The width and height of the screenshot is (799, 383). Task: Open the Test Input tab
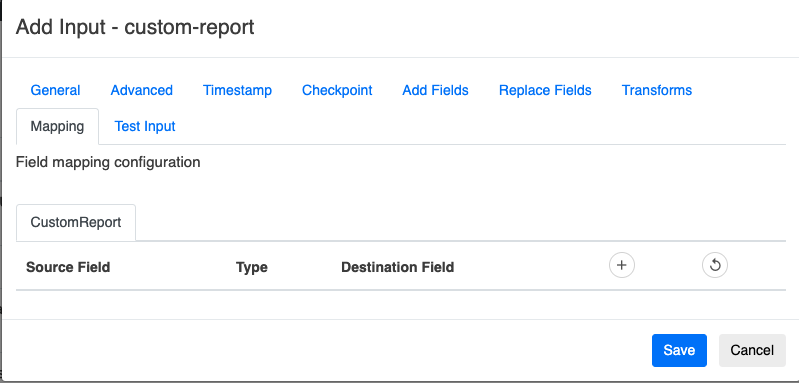pyautogui.click(x=145, y=126)
